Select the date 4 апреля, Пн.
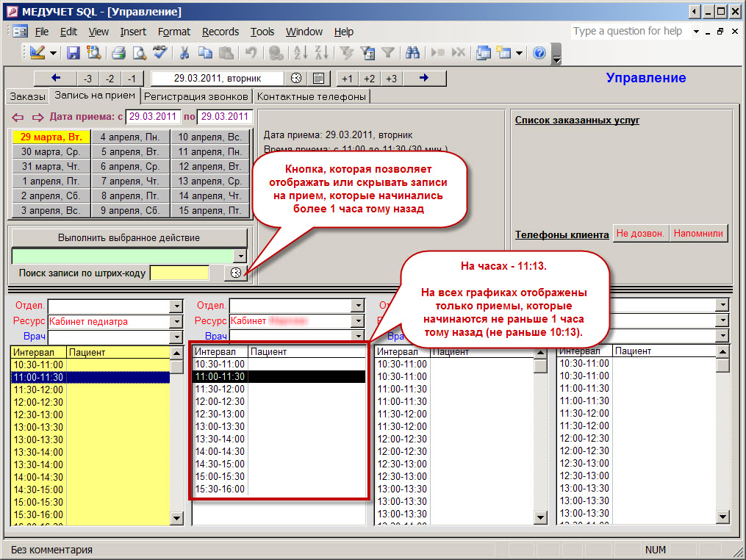This screenshot has height=560, width=746. 130,137
